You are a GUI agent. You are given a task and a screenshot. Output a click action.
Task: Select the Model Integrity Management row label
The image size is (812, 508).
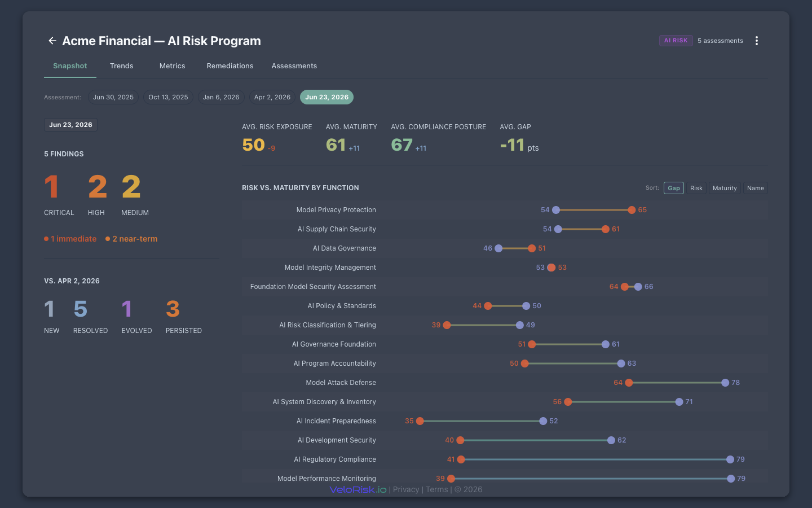pyautogui.click(x=330, y=268)
